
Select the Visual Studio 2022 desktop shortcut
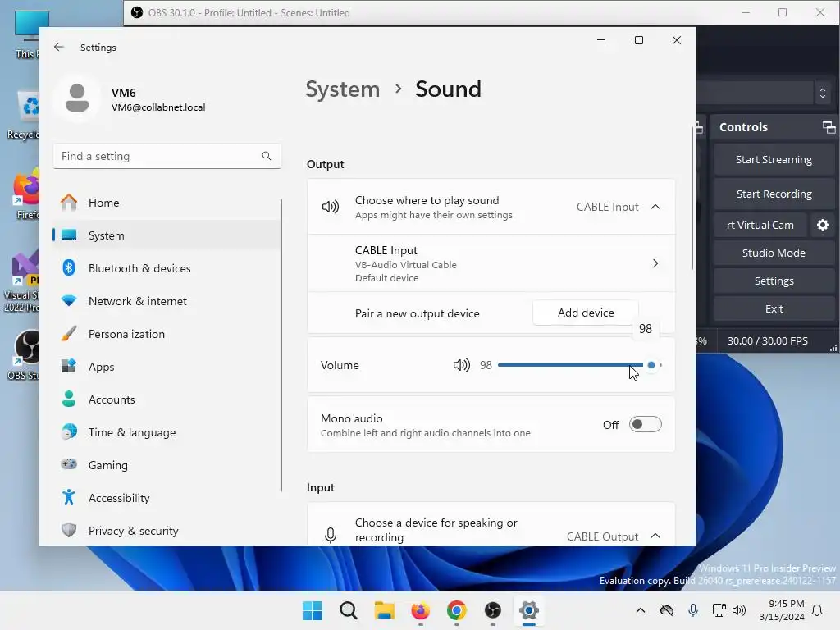(21, 281)
